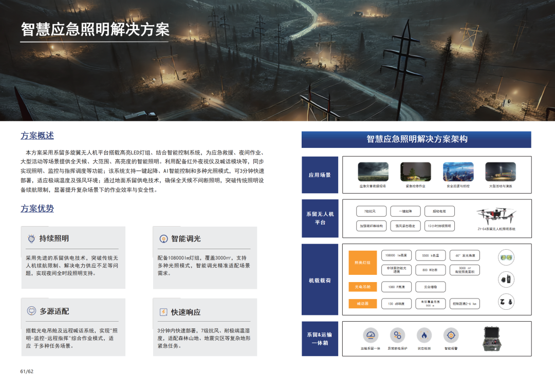Click the round walkie-talkie payload icon
The width and height of the screenshot is (555, 392).
(506, 279)
